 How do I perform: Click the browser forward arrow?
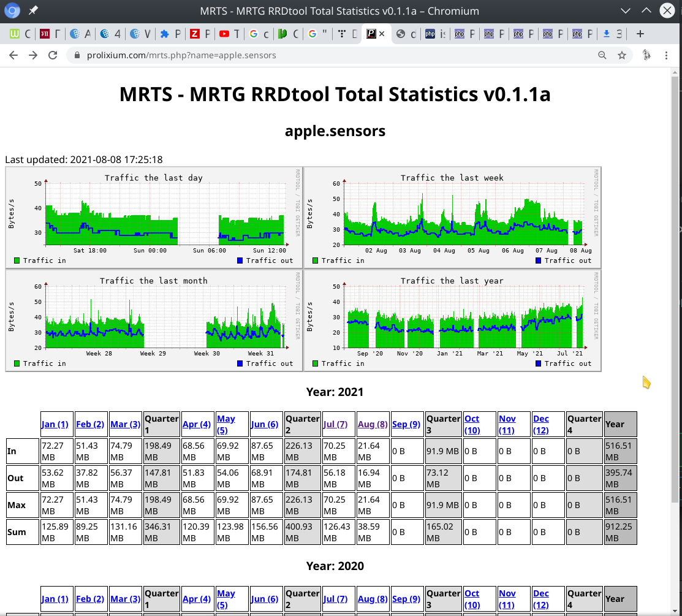(33, 55)
